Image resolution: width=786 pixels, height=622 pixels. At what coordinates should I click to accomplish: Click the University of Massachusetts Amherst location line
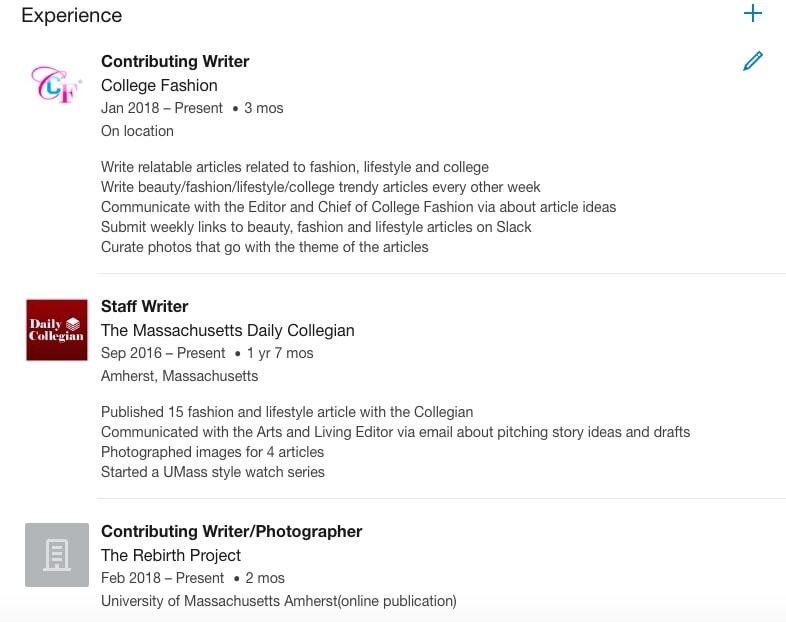pos(279,601)
